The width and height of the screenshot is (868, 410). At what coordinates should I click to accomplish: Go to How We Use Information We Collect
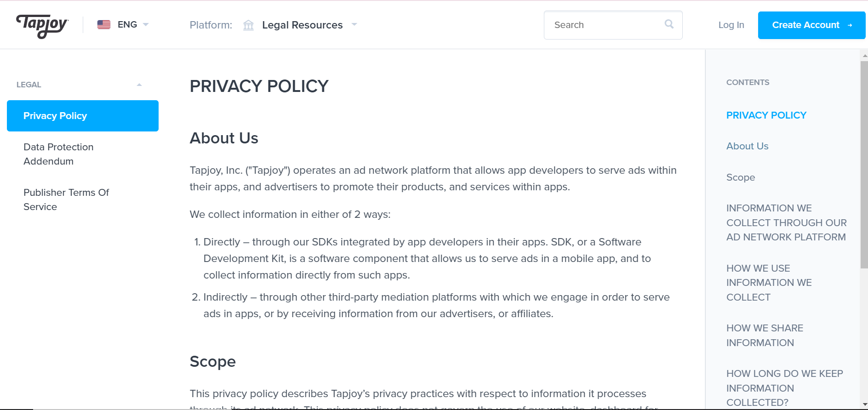click(769, 283)
